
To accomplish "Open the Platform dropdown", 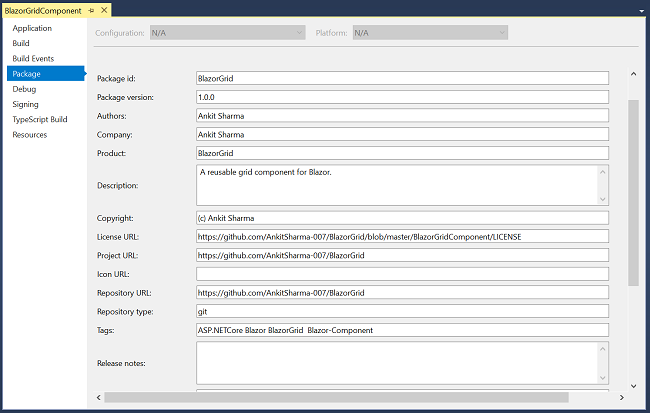I will pos(430,33).
